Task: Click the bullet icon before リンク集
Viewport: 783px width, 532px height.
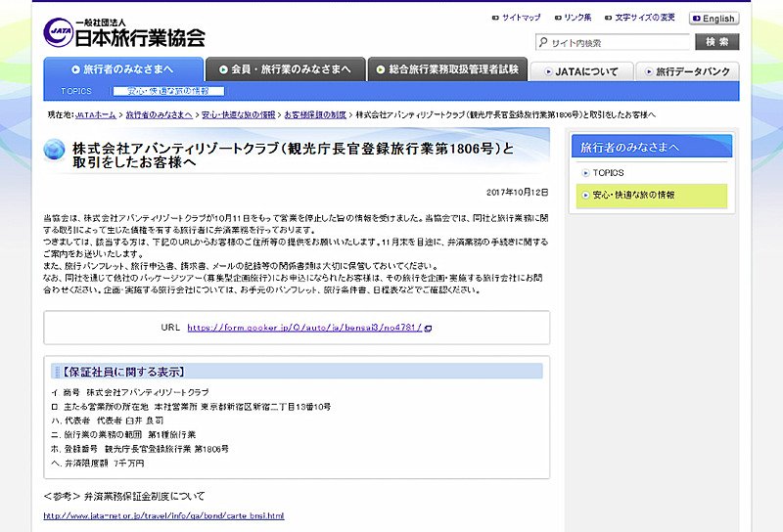Action: point(558,18)
